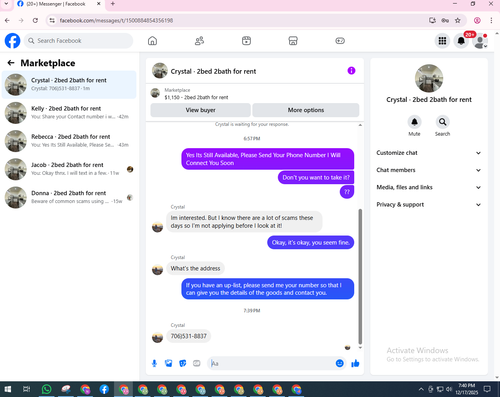The image size is (500, 397).
Task: Click the More options button
Action: 306,110
